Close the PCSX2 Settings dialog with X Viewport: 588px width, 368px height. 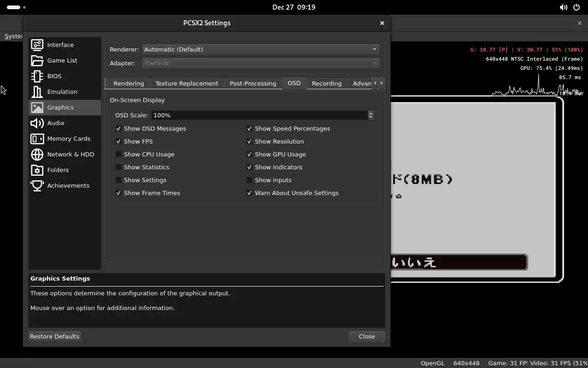point(382,23)
